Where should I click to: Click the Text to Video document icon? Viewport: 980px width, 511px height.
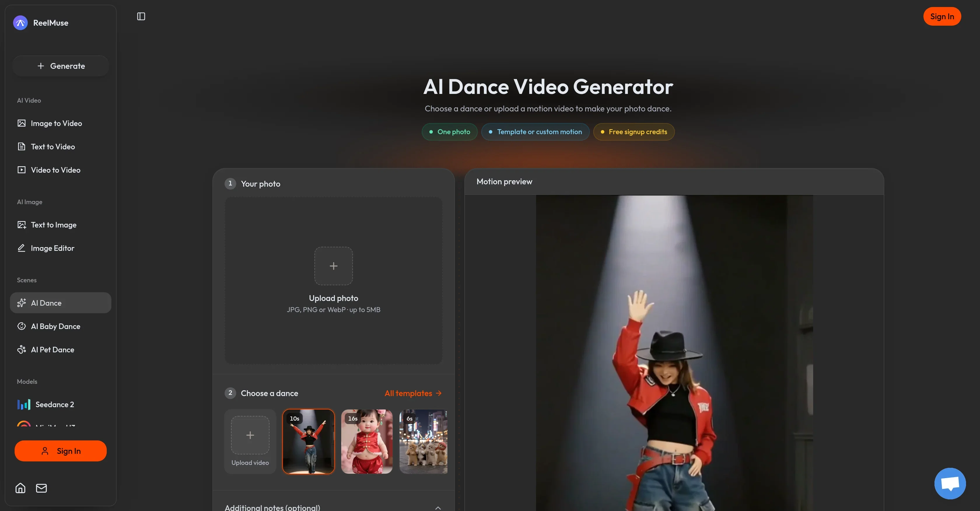pyautogui.click(x=22, y=146)
